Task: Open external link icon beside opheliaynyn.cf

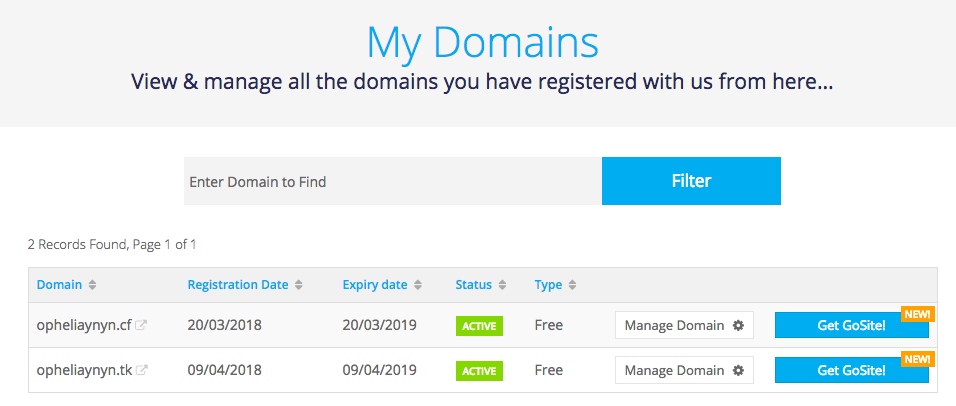Action: coord(141,325)
